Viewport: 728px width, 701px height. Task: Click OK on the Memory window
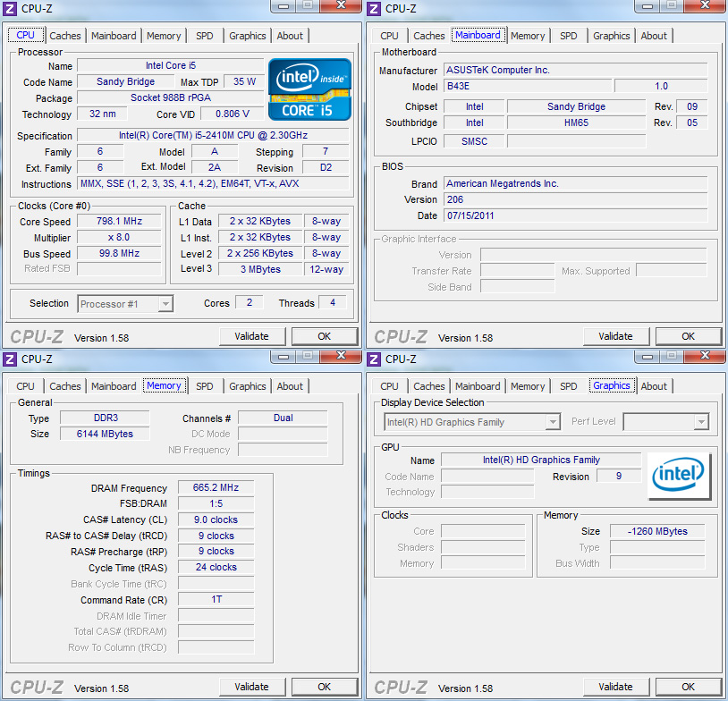coord(324,687)
